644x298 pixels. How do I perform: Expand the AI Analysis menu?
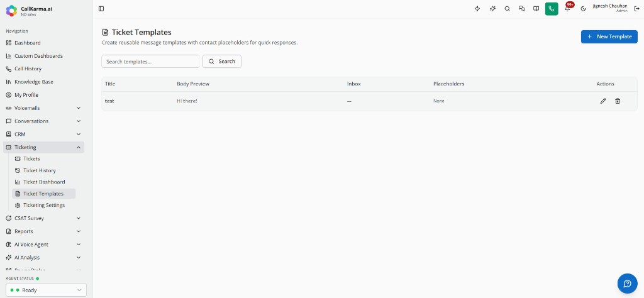pyautogui.click(x=43, y=258)
